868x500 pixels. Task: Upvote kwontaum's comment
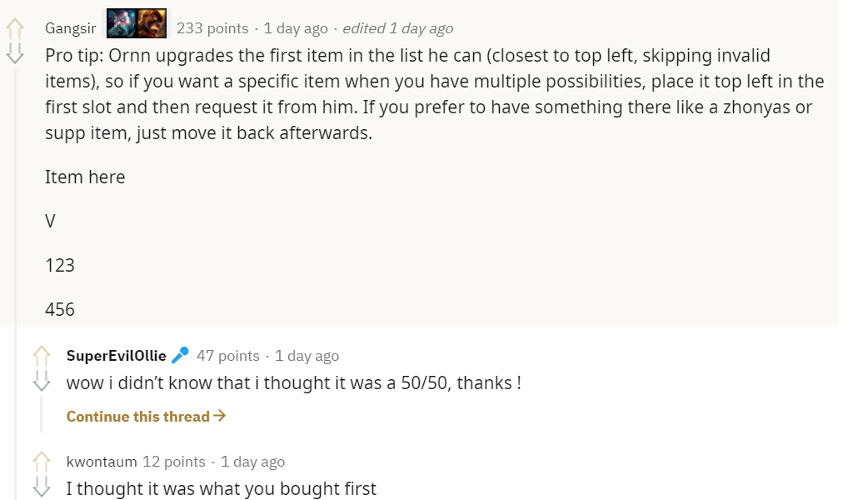click(x=42, y=462)
